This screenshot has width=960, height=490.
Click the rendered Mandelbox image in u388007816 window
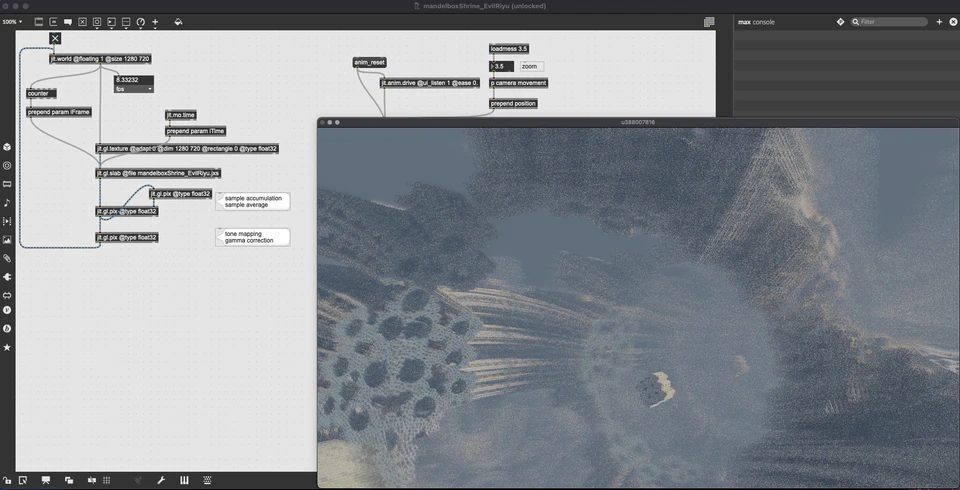[x=638, y=307]
